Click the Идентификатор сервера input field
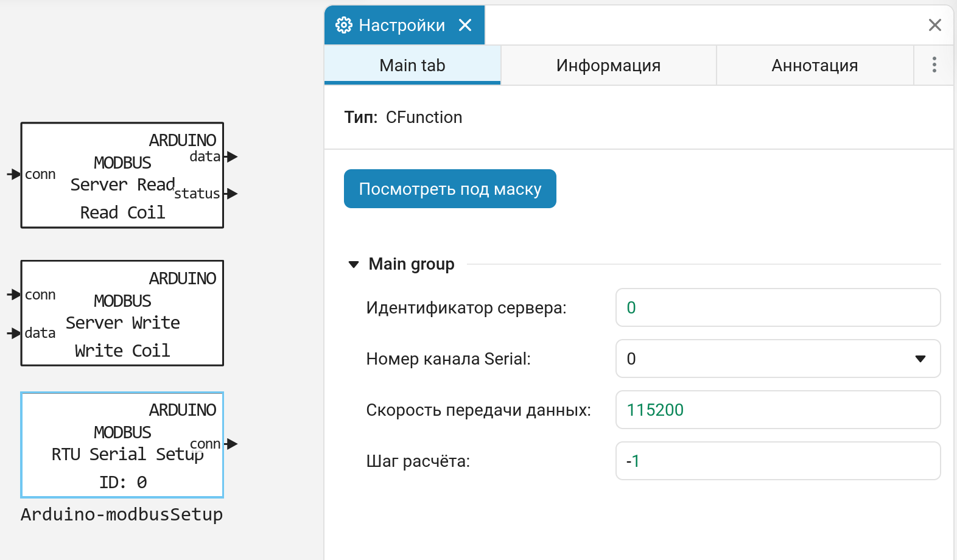The image size is (957, 560). tap(778, 307)
